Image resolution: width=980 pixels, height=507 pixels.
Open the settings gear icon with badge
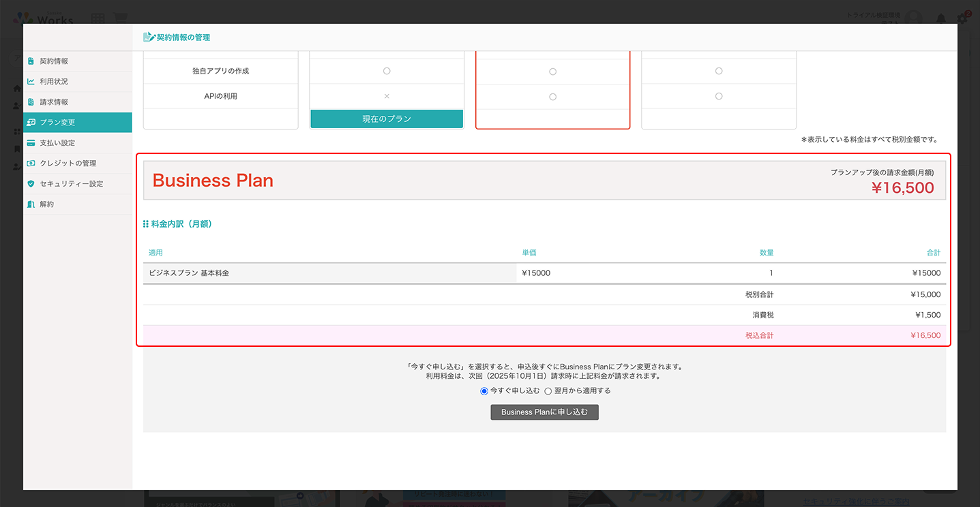click(x=962, y=18)
